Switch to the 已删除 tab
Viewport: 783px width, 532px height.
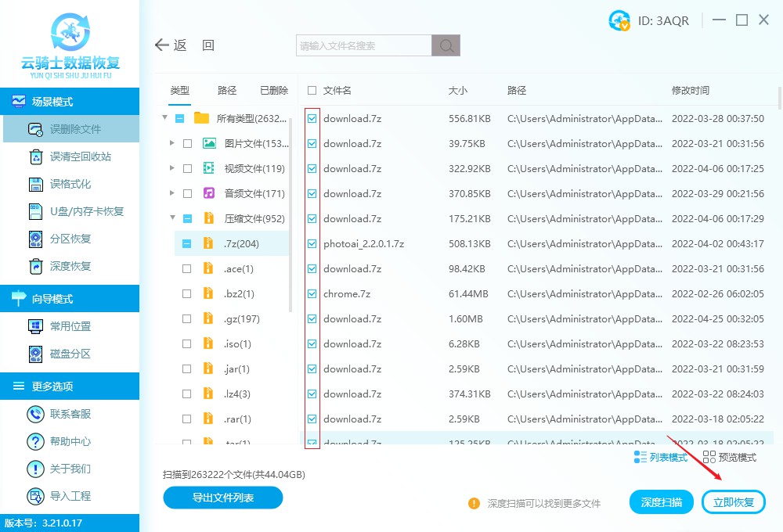coord(274,90)
